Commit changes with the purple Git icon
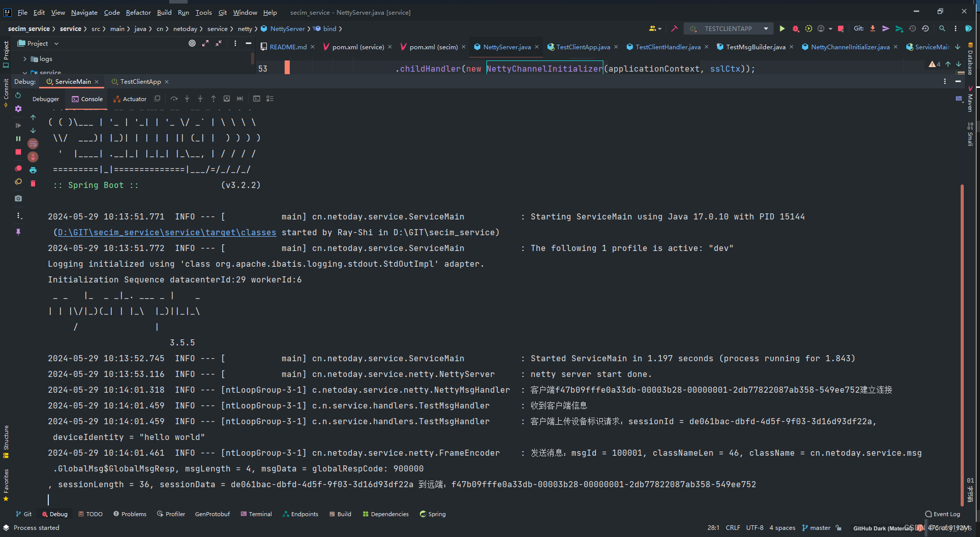Viewport: 980px width, 537px height. (x=885, y=29)
